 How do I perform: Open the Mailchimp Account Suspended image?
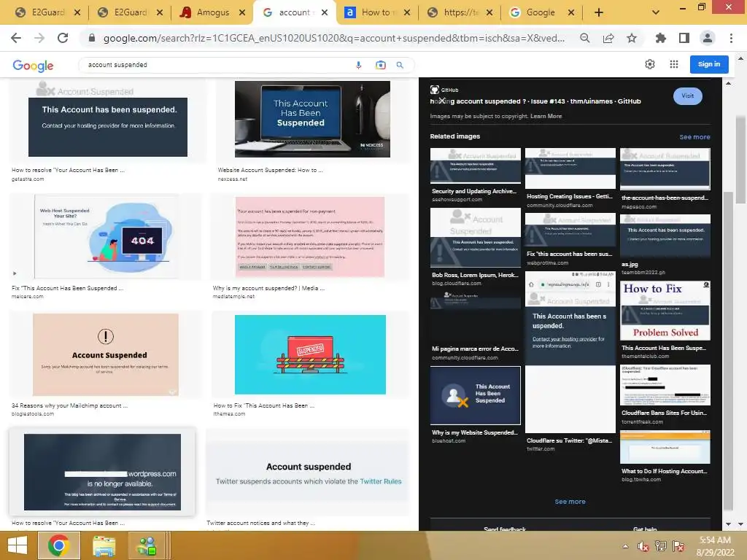click(x=106, y=354)
